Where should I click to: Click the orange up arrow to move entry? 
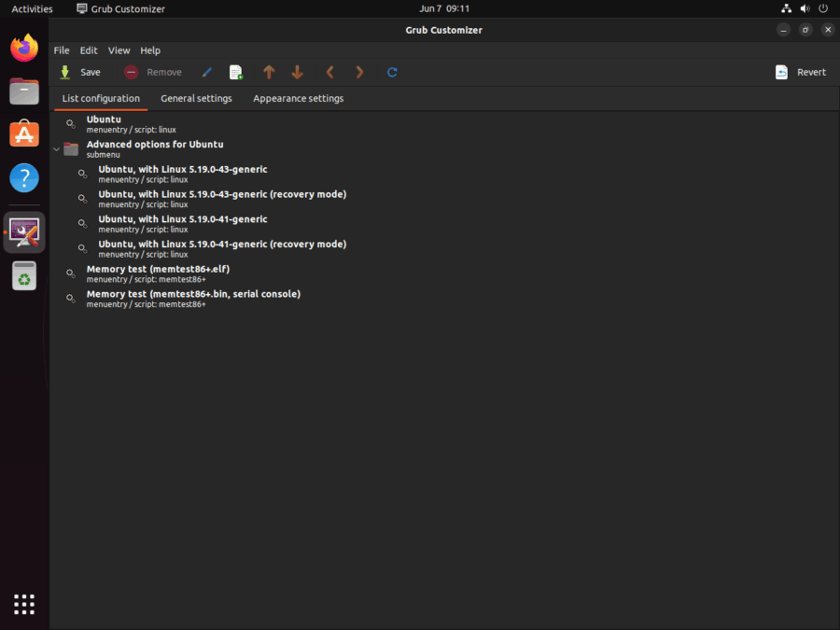[x=269, y=72]
